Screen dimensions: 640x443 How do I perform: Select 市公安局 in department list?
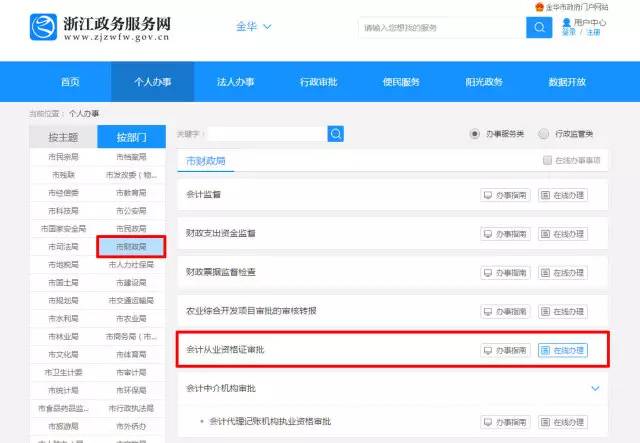click(x=131, y=211)
